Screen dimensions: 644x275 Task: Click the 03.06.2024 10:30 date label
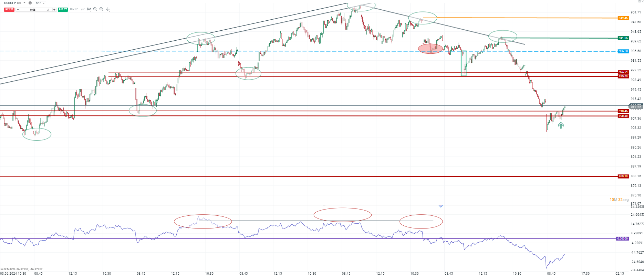point(13,273)
